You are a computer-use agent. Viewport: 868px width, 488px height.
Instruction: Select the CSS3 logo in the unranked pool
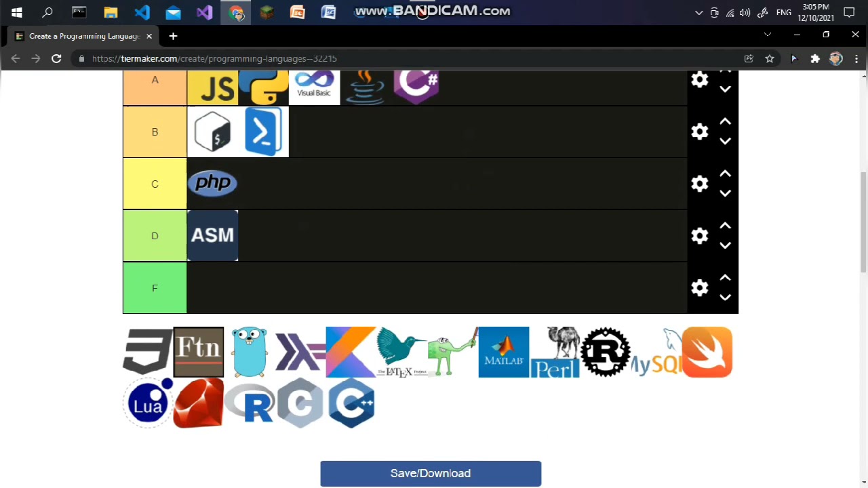(x=148, y=352)
